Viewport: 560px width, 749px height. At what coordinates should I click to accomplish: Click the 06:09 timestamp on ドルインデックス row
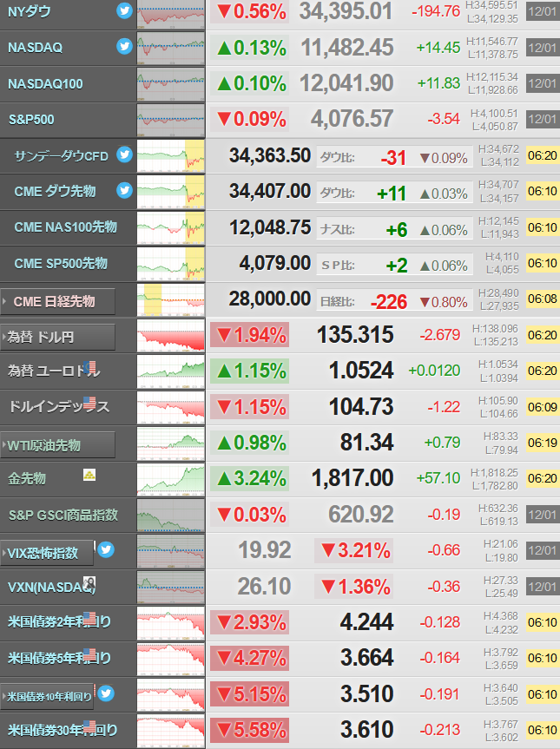click(x=543, y=407)
